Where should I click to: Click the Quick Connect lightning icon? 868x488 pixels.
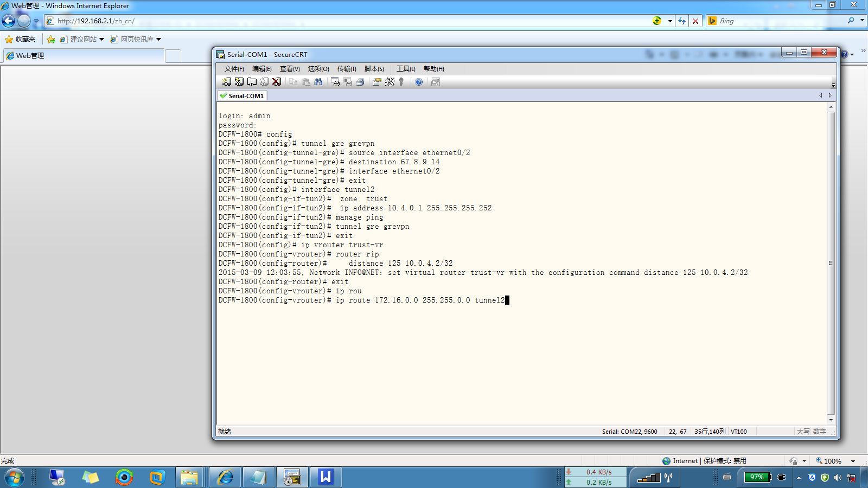[239, 82]
